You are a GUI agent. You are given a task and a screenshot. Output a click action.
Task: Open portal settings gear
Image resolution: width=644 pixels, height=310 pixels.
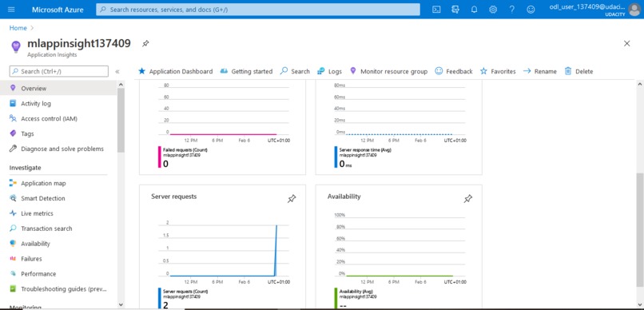493,10
